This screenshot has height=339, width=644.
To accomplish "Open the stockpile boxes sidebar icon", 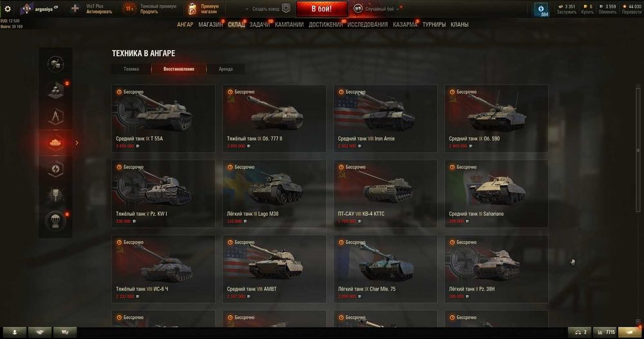I will 56,90.
